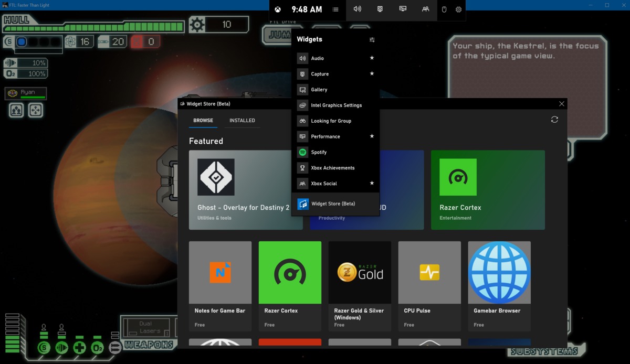Click the Weapons system power icon

[115, 347]
